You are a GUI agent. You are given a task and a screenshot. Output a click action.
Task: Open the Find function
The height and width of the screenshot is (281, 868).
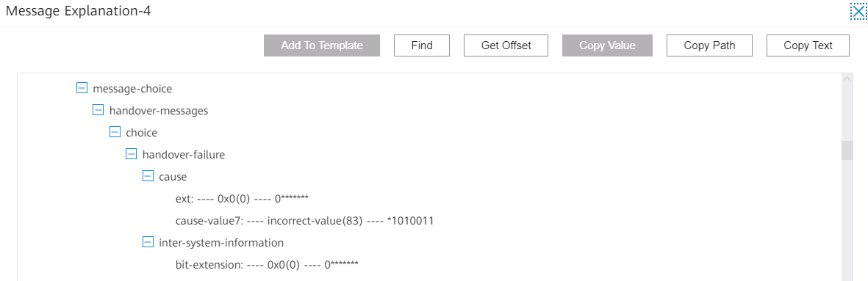[x=422, y=45]
